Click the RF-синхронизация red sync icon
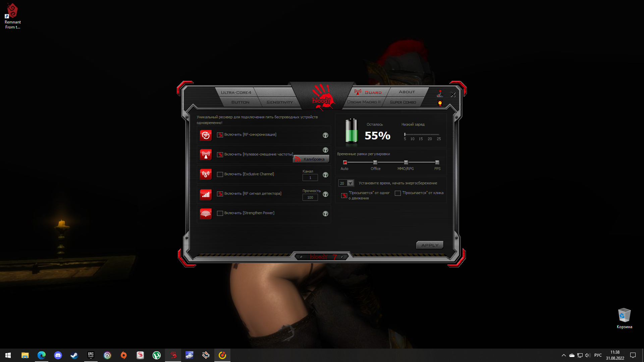The width and height of the screenshot is (644, 362). (x=206, y=135)
